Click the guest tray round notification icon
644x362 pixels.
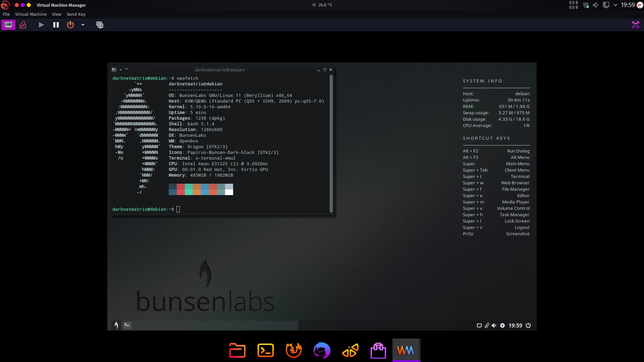[x=502, y=325]
